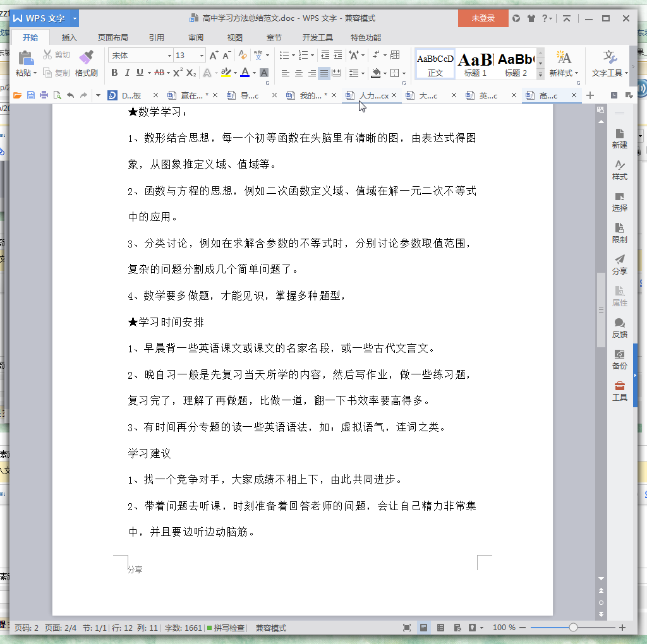Toggle bold formatting
This screenshot has width=647, height=644.
coord(114,73)
